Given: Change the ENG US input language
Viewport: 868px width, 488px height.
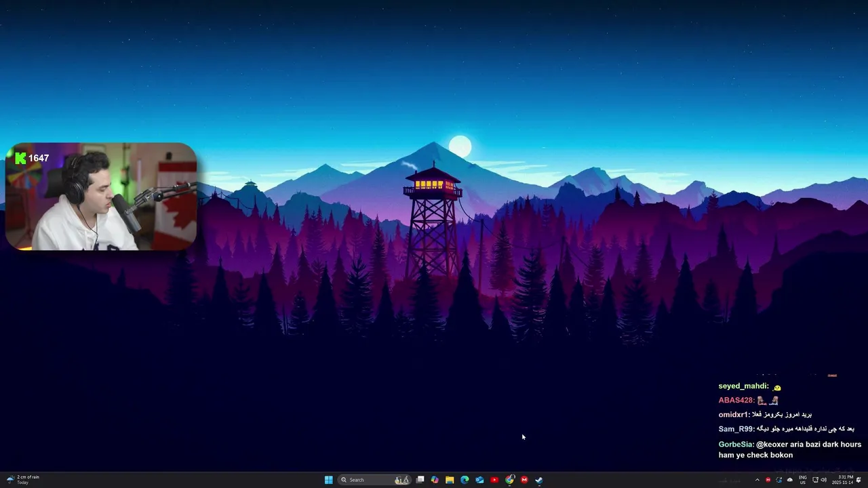Looking at the screenshot, I should coord(803,480).
